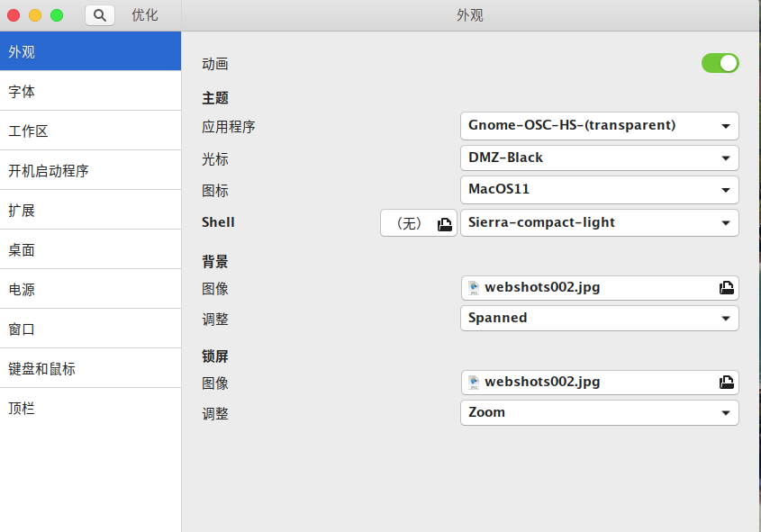This screenshot has width=761, height=532.
Task: Click the arrow of the Spanned dropdown
Action: click(726, 319)
